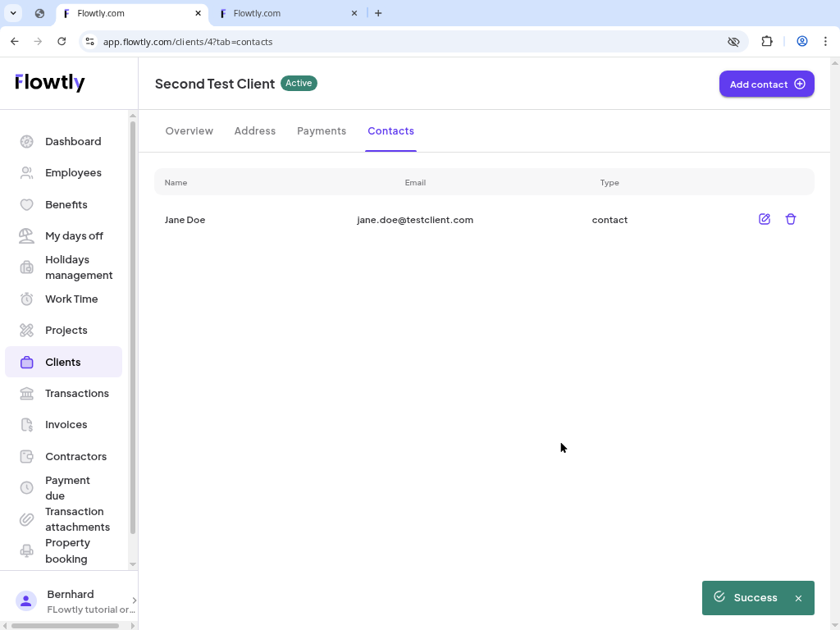Switch to the Payments tab

(x=322, y=130)
